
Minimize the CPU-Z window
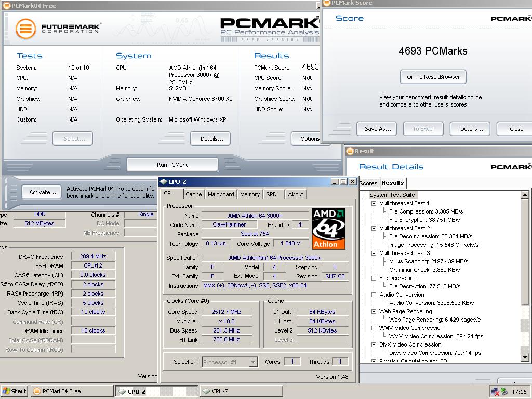coord(335,182)
